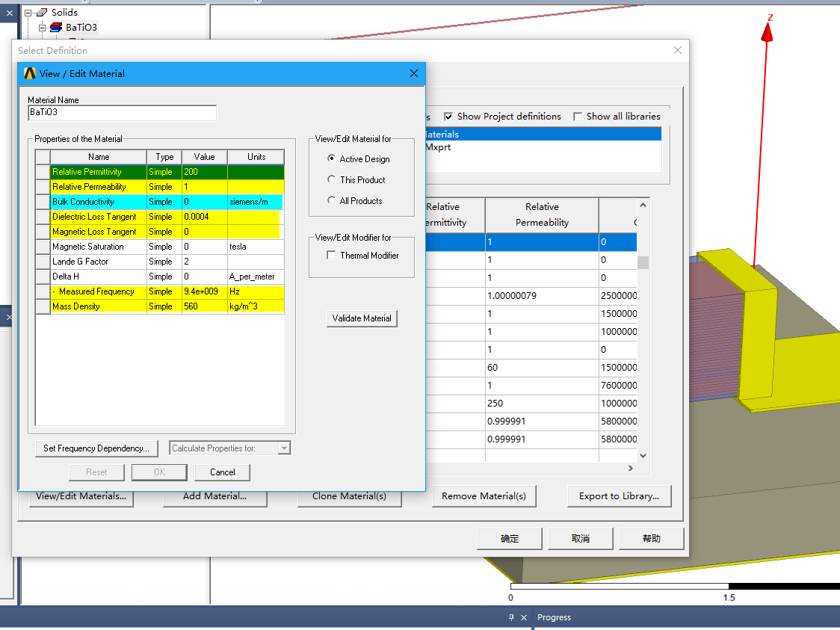Click Relative Permeability column header

tap(542, 214)
